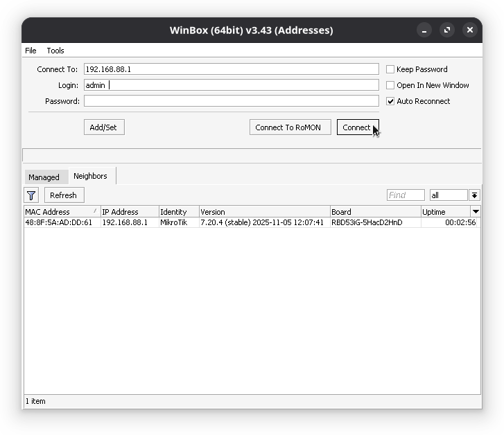This screenshot has width=504, height=435.
Task: Click Connect To RoMON button
Action: point(288,127)
